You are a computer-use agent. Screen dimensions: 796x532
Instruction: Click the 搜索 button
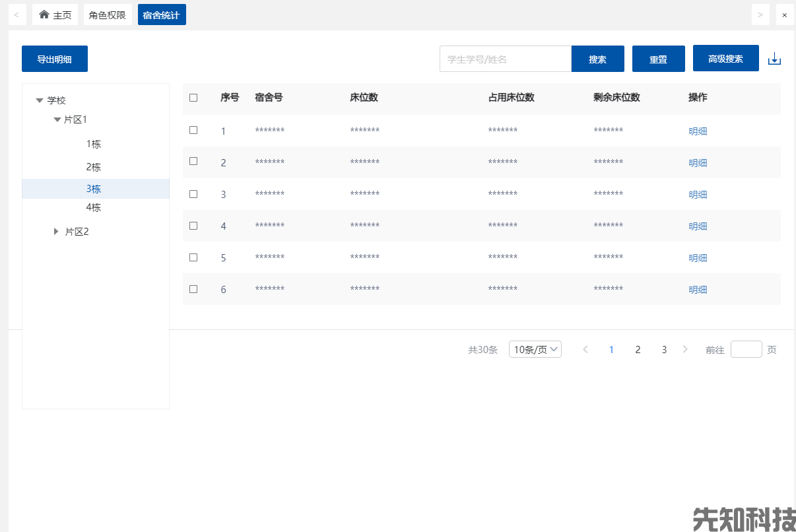tap(598, 59)
